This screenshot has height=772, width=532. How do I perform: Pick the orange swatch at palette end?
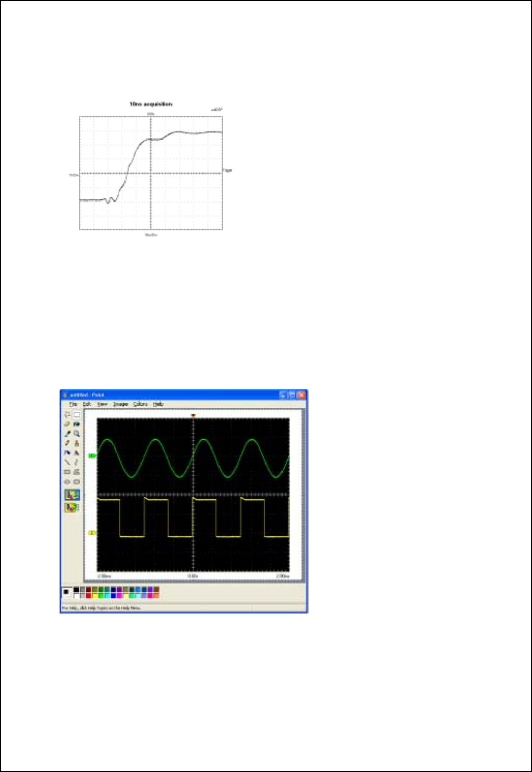tap(156, 596)
